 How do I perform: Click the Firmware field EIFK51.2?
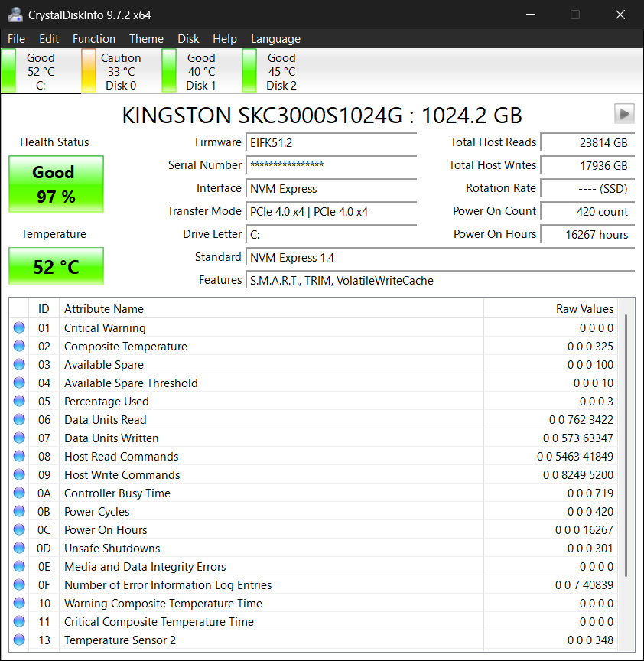(x=331, y=142)
